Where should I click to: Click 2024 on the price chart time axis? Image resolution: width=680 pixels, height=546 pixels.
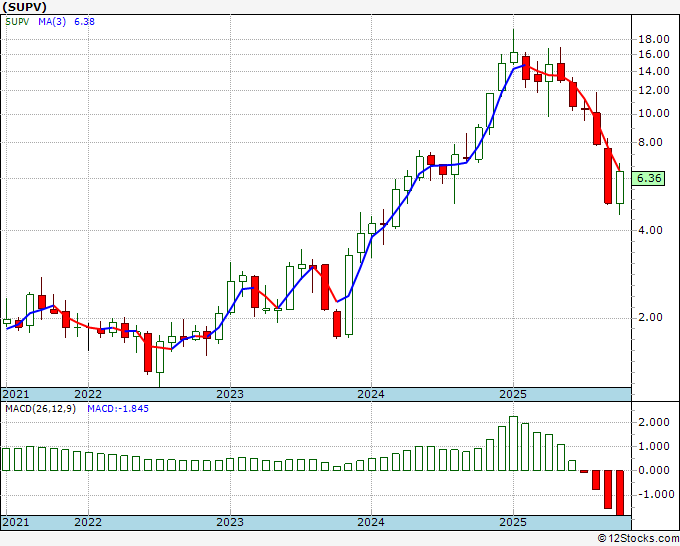[371, 394]
